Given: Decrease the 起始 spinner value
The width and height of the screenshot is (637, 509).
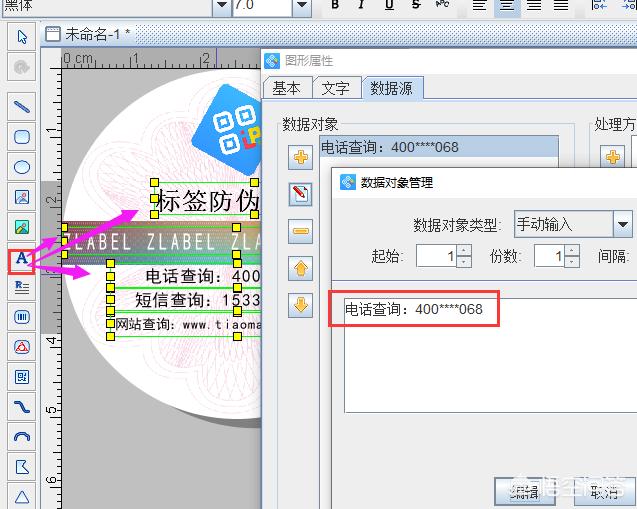Looking at the screenshot, I should tap(464, 261).
